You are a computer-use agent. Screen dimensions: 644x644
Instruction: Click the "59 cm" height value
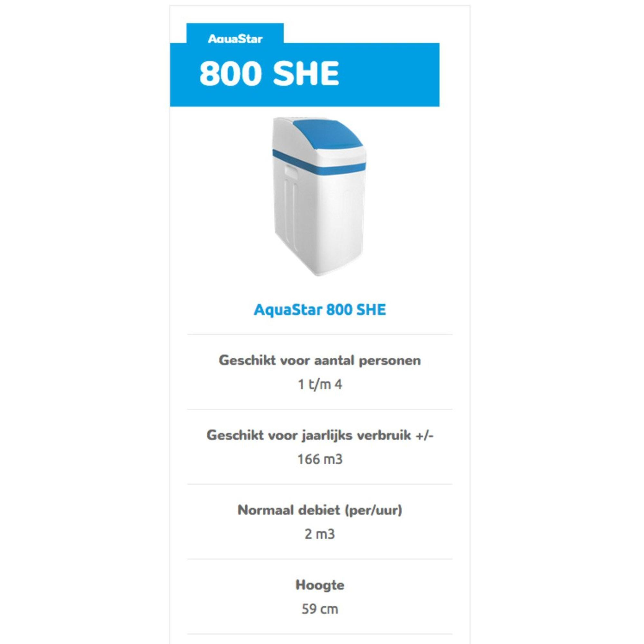tap(320, 609)
